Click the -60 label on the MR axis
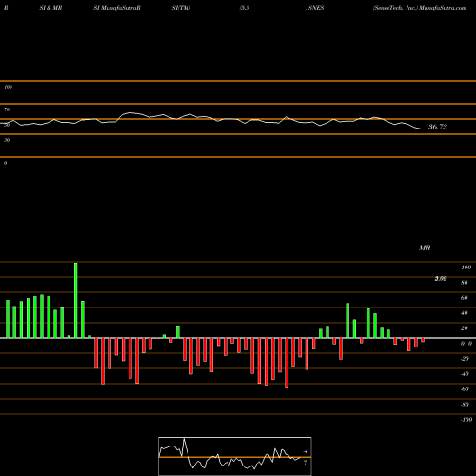The width and height of the screenshot is (476, 476). point(465,389)
